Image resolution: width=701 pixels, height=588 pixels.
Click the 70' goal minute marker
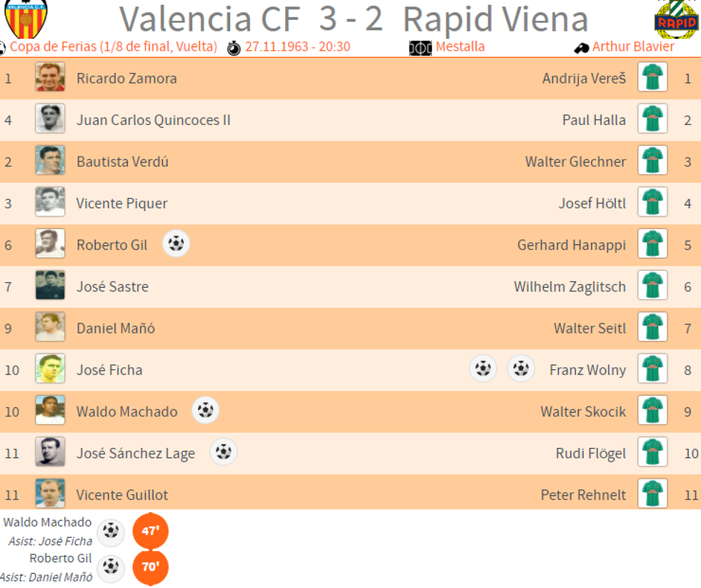tap(151, 566)
